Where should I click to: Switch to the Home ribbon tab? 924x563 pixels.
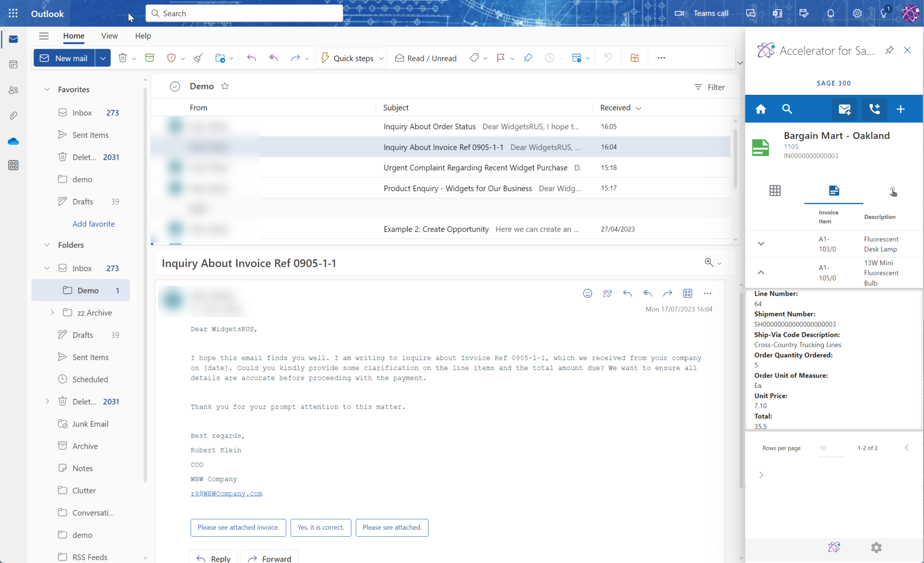74,36
